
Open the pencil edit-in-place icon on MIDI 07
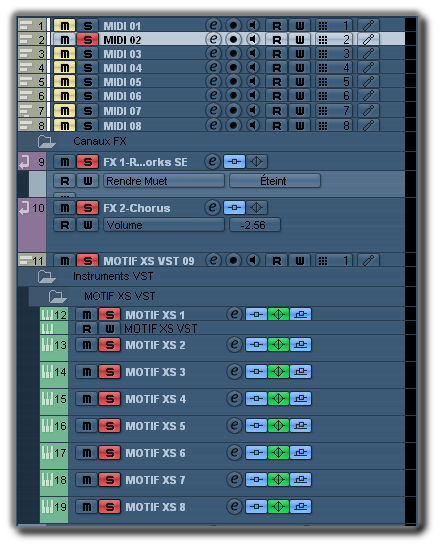[x=368, y=111]
